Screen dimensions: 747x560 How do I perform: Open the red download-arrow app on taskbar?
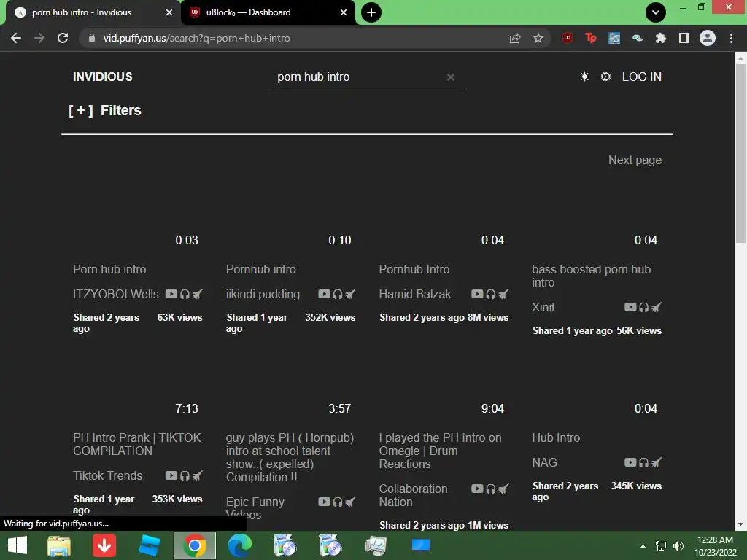[104, 545]
